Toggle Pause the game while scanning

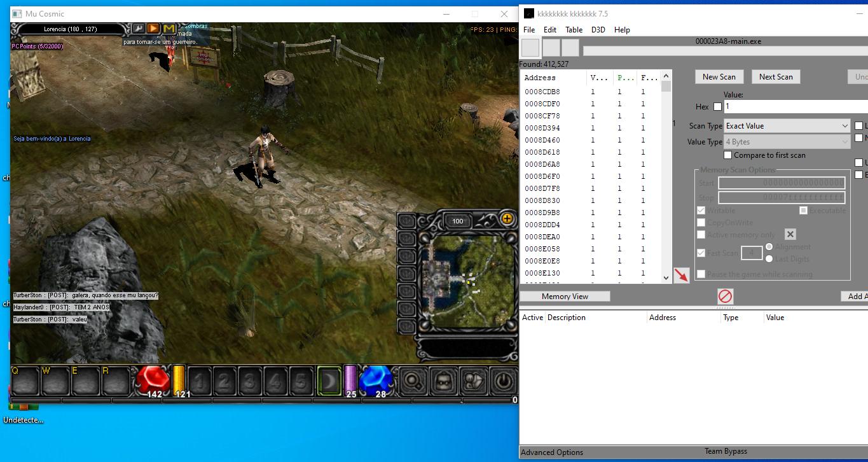point(701,274)
